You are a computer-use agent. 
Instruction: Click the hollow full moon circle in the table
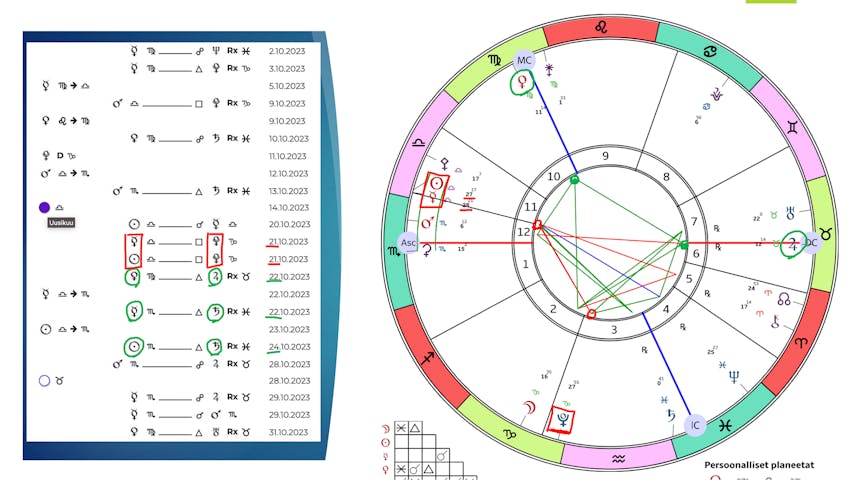coord(44,380)
